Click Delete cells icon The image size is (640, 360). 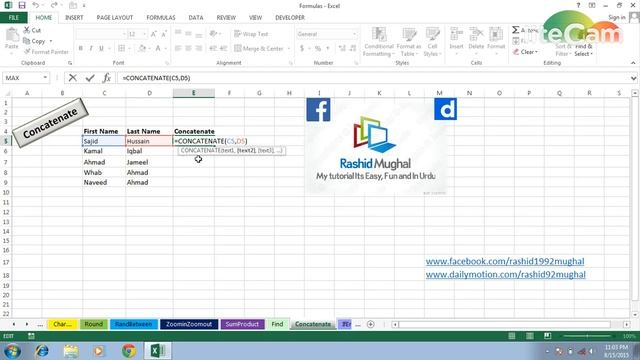(x=476, y=35)
